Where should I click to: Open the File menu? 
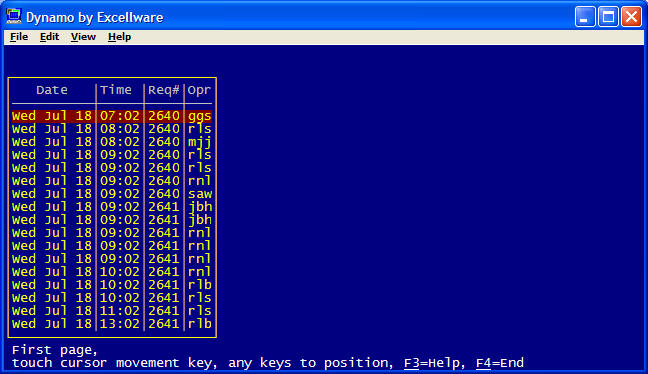[19, 37]
